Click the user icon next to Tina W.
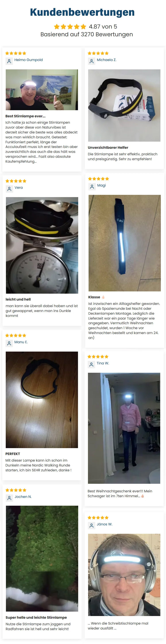Image resolution: width=166 pixels, height=644 pixels. coord(91,365)
